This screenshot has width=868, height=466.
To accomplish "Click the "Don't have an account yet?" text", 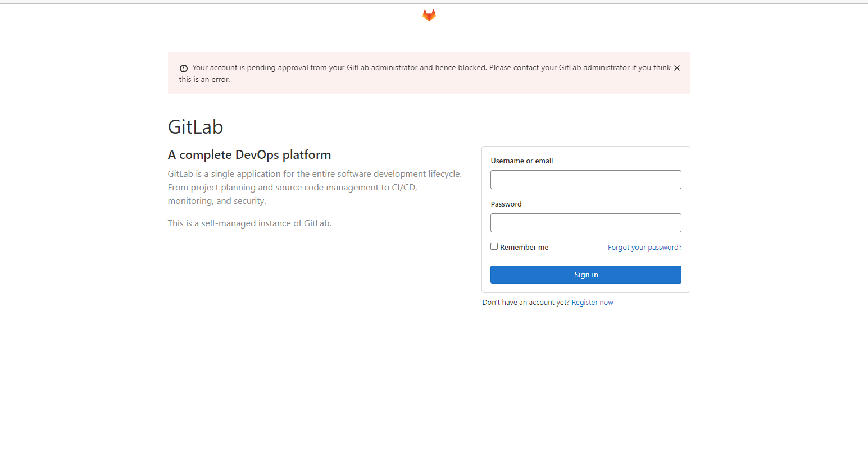I will (x=525, y=303).
